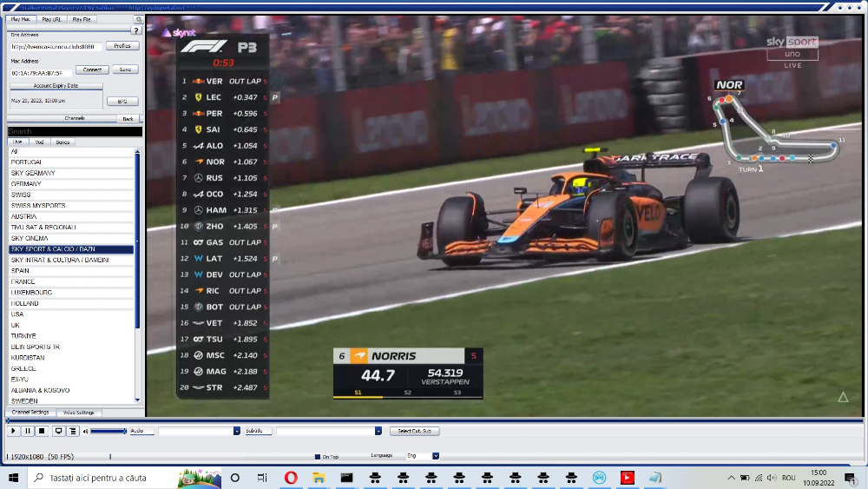Toggle fullscreen monitor icon in player controls
This screenshot has width=868, height=489.
58,431
